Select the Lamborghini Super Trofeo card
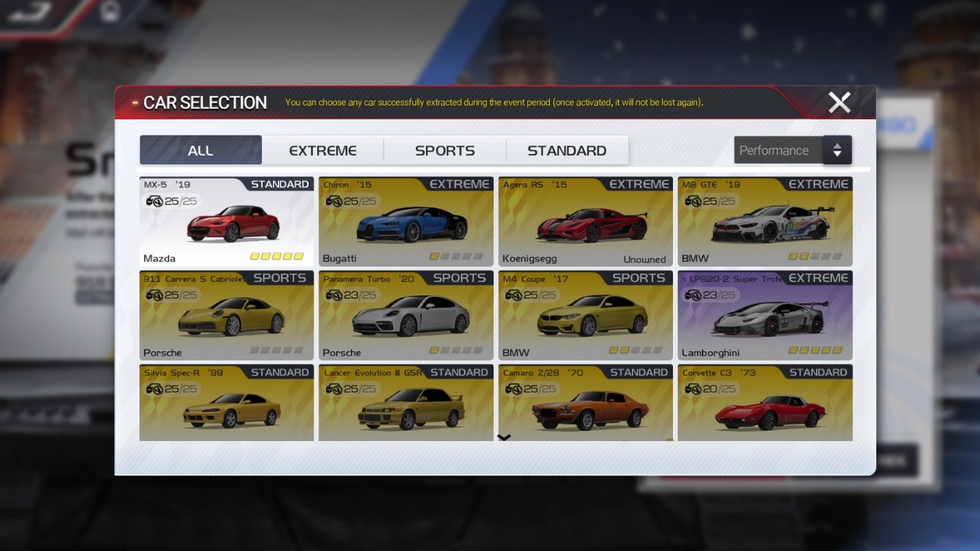980x551 pixels. (x=765, y=315)
